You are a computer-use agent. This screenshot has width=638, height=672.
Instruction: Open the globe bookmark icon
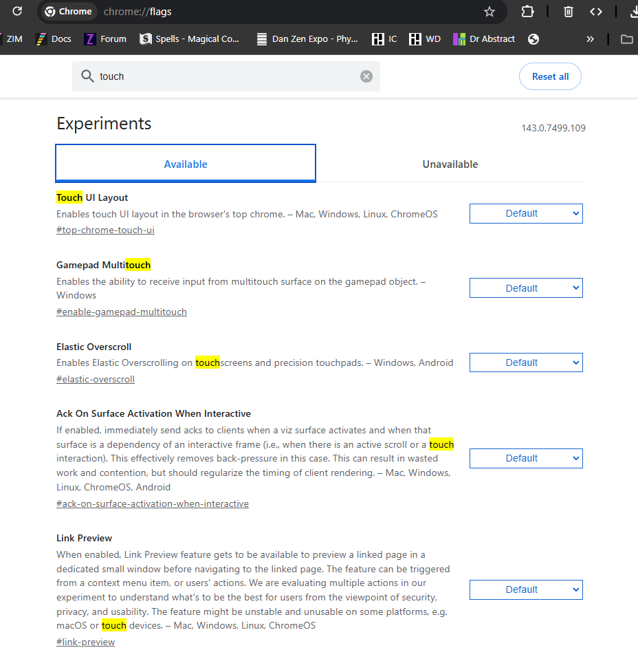(x=533, y=39)
